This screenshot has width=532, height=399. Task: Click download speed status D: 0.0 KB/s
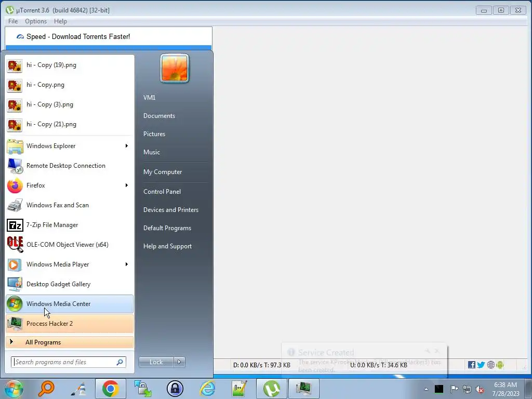(x=262, y=365)
